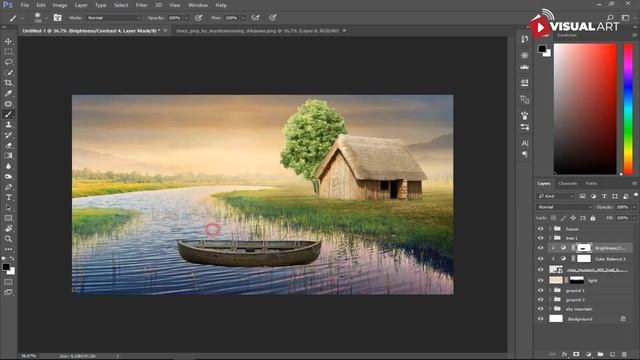The image size is (640, 360).
Task: Select the Hand tool
Action: pos(8,229)
